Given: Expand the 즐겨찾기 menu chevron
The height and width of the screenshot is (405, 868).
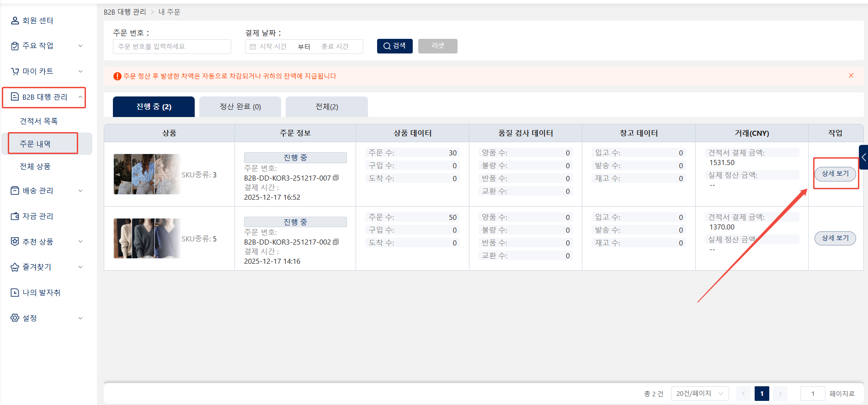Looking at the screenshot, I should point(80,267).
